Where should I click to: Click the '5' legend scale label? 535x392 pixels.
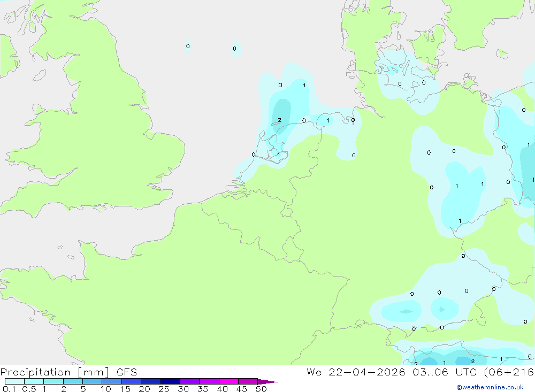tap(83, 389)
